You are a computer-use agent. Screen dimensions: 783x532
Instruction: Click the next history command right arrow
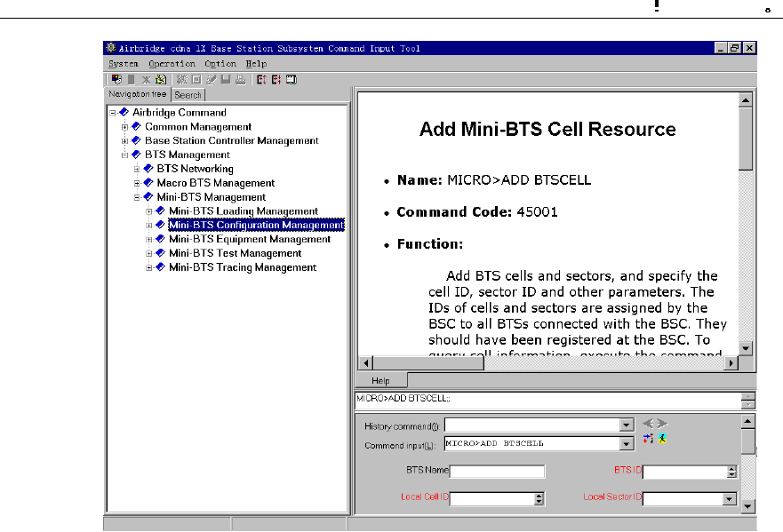coord(662,424)
